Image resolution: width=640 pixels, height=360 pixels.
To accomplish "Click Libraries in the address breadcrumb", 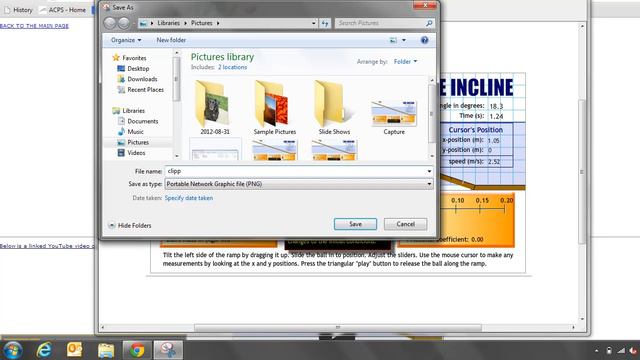I will [x=169, y=23].
